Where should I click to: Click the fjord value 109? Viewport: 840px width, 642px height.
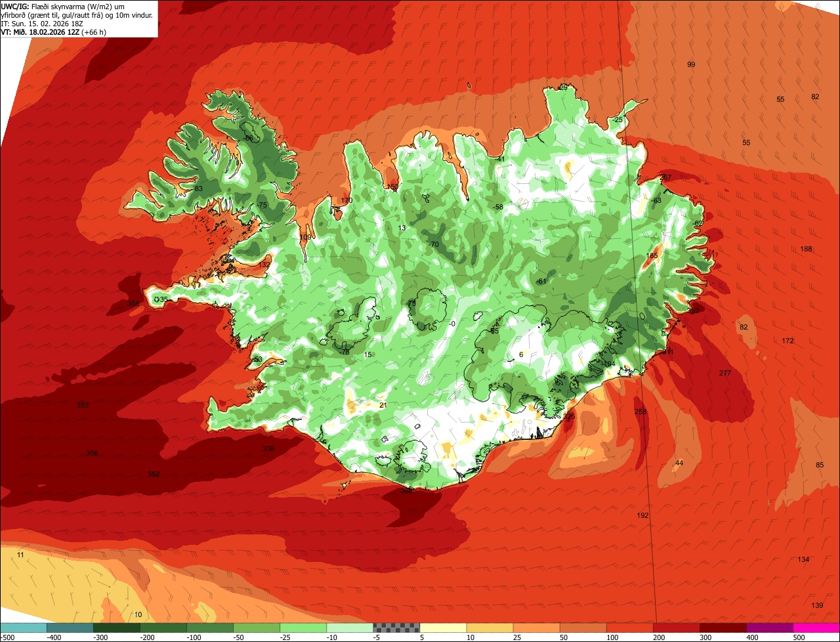click(306, 238)
